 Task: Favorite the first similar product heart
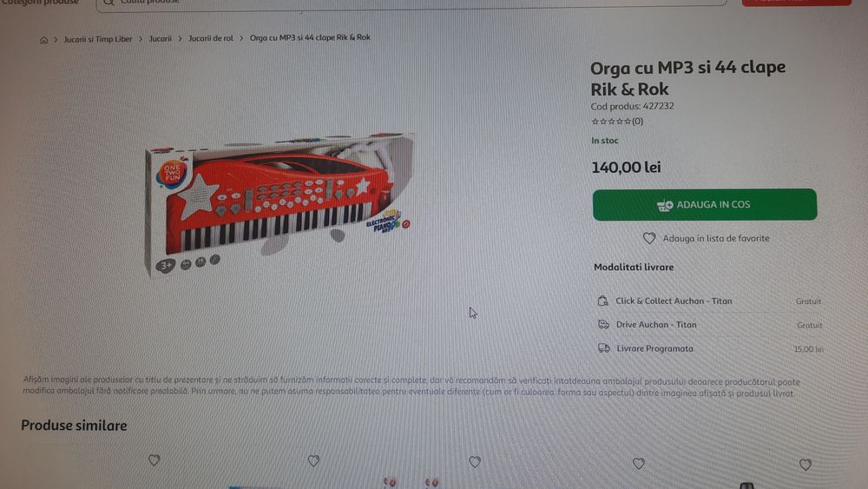click(x=155, y=460)
